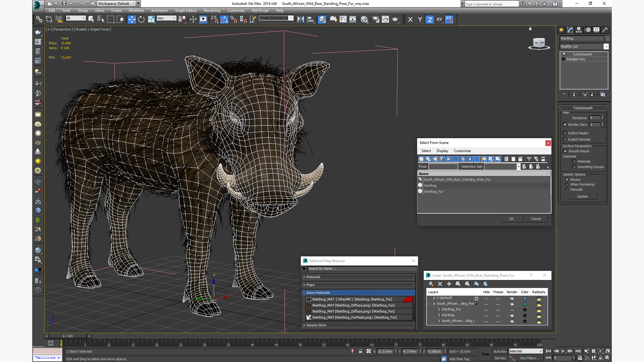
Task: Toggle Display Cameras filter in Select From Scene
Action: pos(442,159)
